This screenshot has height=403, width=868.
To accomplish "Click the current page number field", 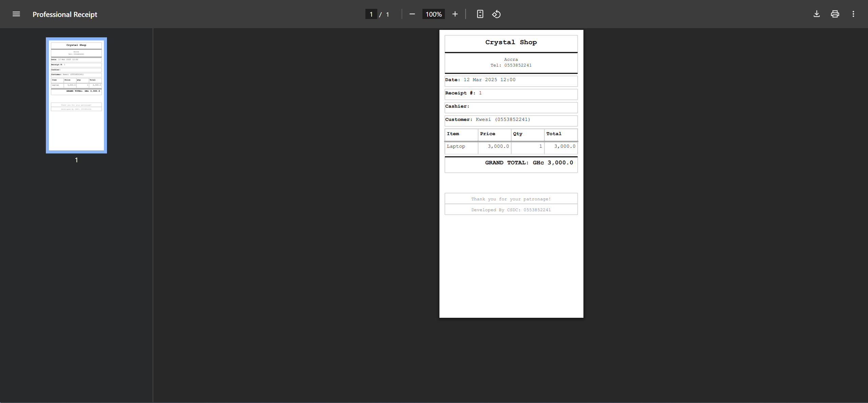I will point(371,14).
